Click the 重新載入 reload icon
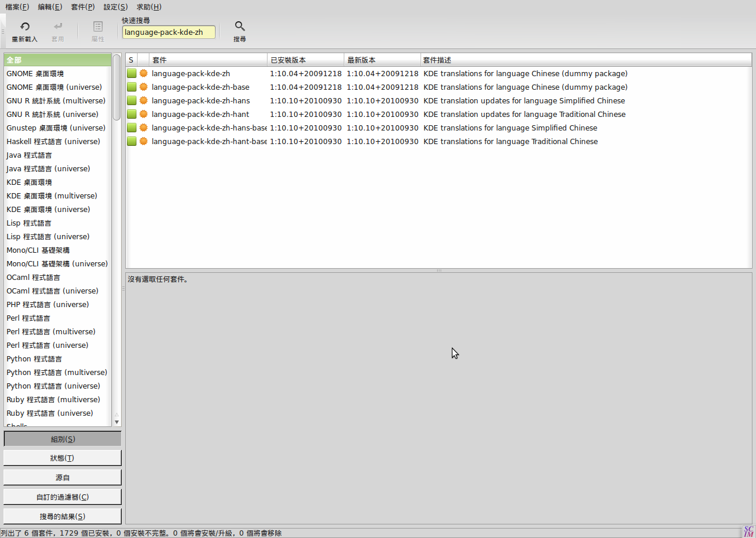 point(25,27)
